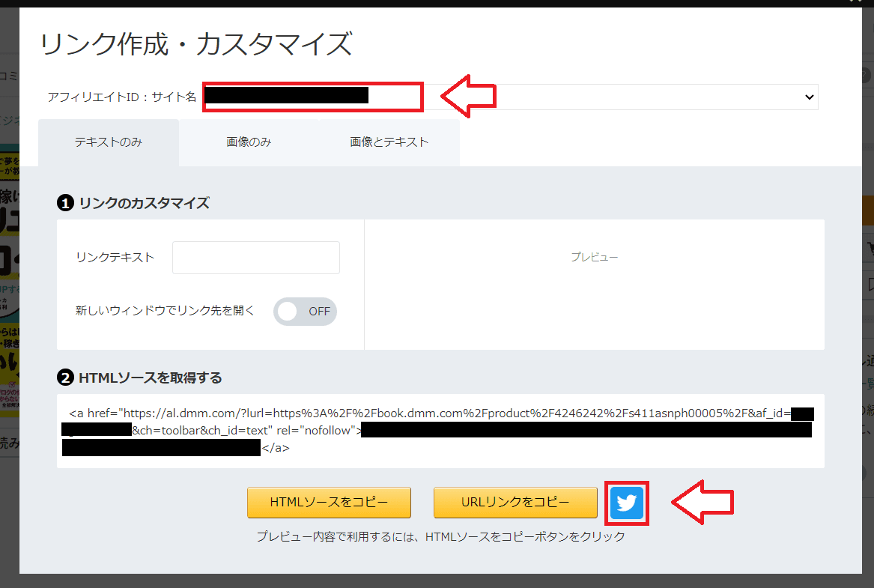The height and width of the screenshot is (588, 874).
Task: Click the gray circular button behind the dialog
Action: point(867,75)
